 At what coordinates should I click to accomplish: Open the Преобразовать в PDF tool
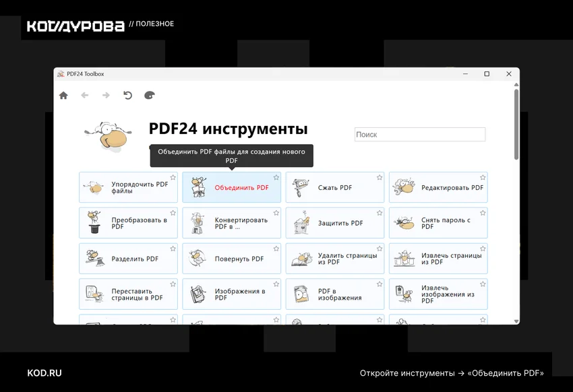click(x=128, y=223)
